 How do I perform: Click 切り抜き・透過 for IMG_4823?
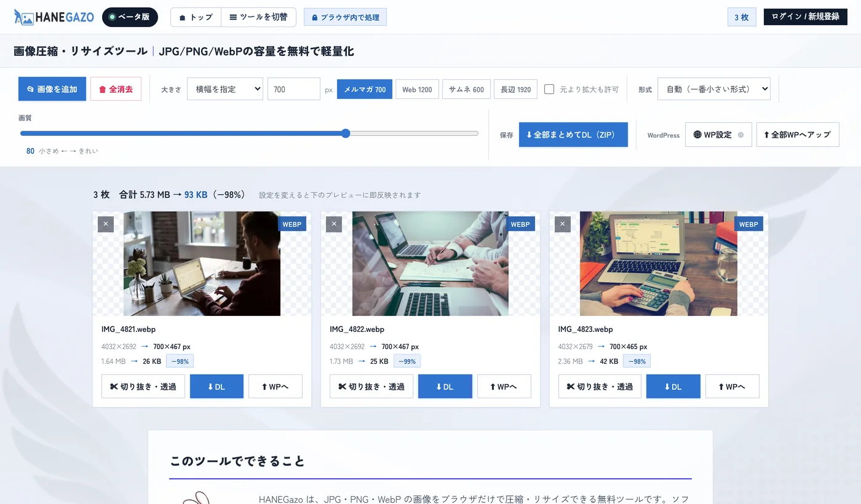point(600,387)
